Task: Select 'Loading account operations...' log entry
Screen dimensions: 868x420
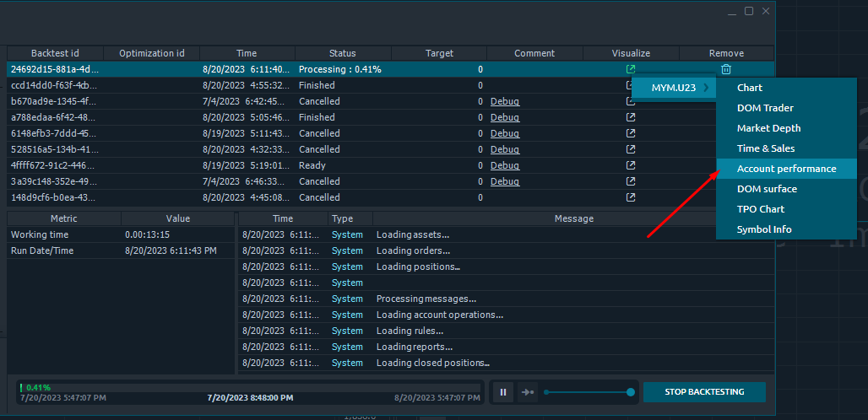Action: click(440, 315)
